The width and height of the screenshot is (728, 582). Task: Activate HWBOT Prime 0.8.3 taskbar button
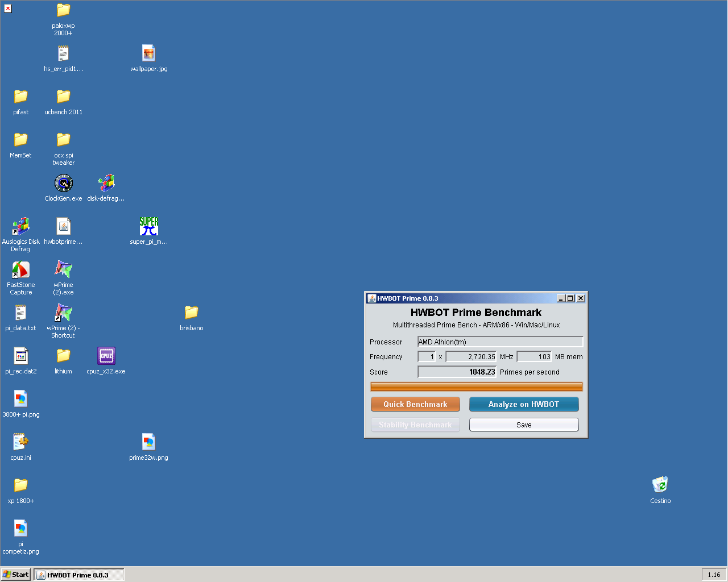point(79,575)
